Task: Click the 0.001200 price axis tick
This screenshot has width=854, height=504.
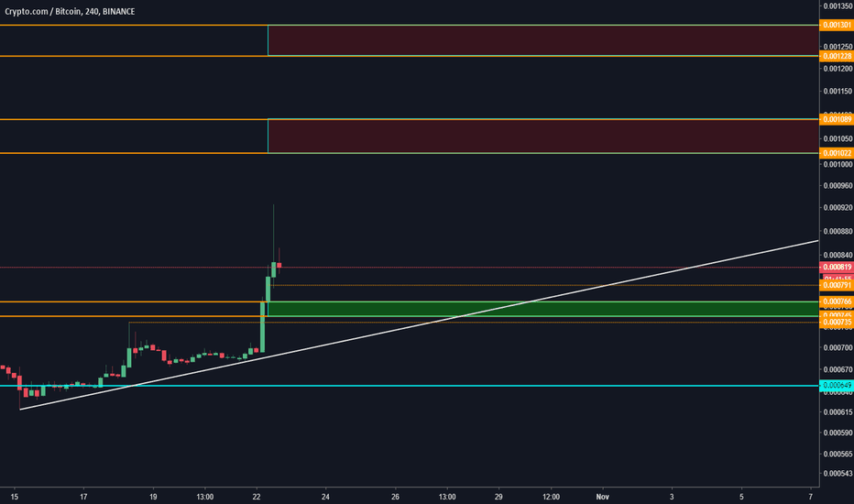Action: point(838,69)
